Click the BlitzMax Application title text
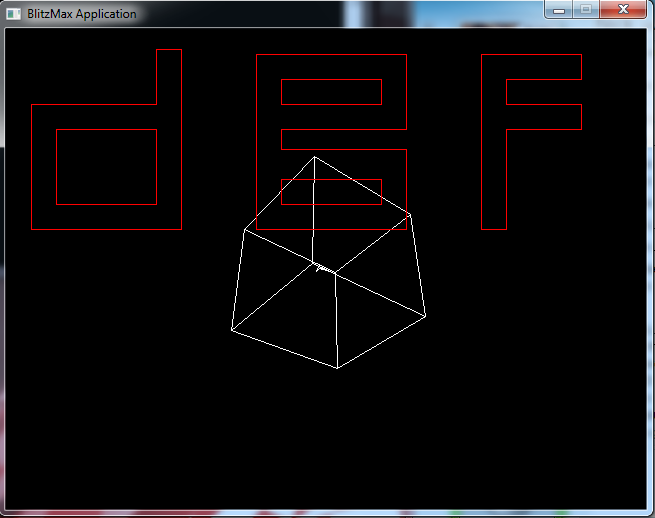The image size is (655, 518). tap(81, 14)
